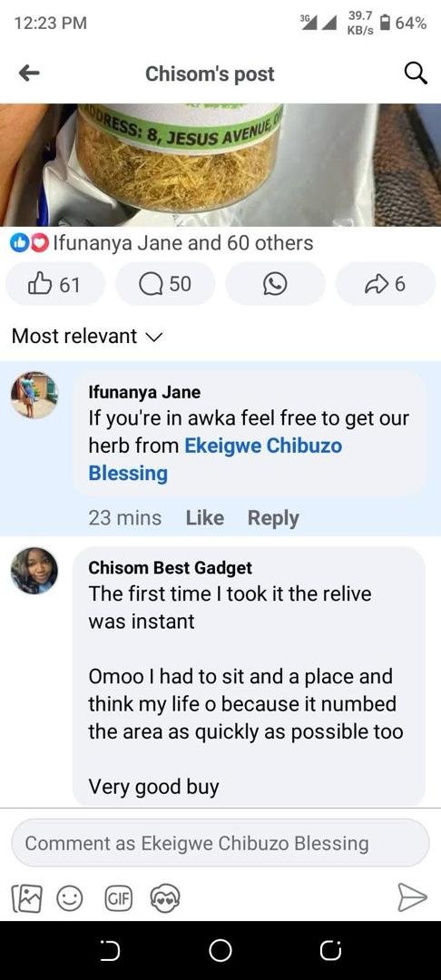Image resolution: width=441 pixels, height=980 pixels.
Task: Open avatar stickers icon
Action: [x=165, y=898]
